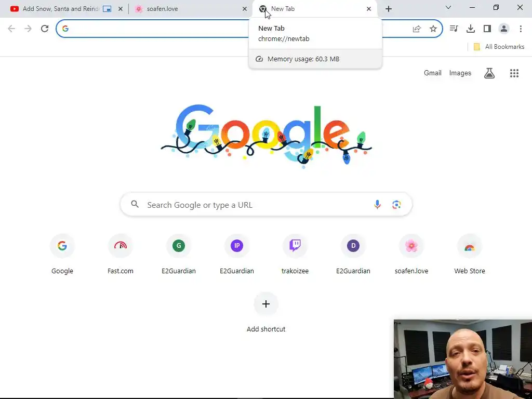The width and height of the screenshot is (532, 399).
Task: Search by image with the Lens icon
Action: tap(396, 205)
